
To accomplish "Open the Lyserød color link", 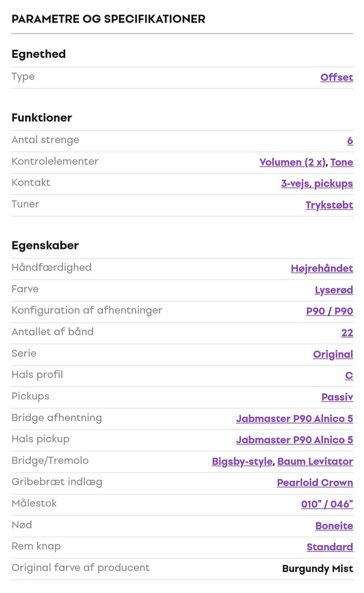I will 334,290.
